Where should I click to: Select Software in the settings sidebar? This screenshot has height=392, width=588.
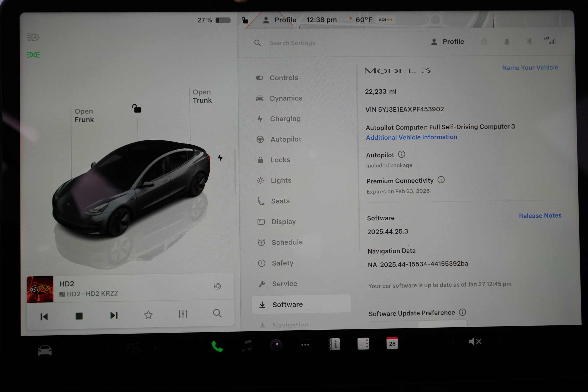pos(287,305)
